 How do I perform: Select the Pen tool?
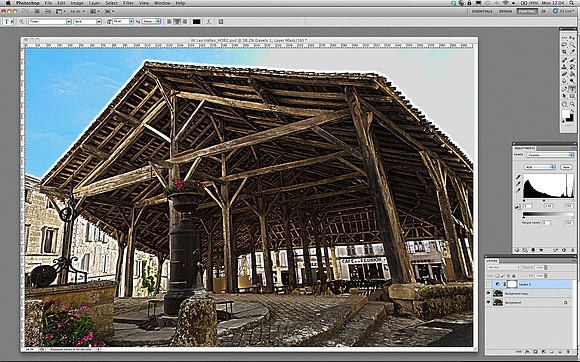point(564,89)
